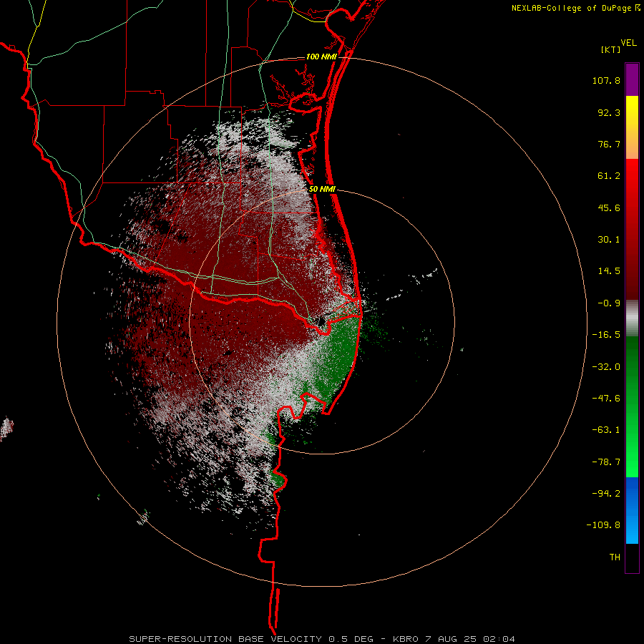Click the 45.6 legend value
Viewport: 644px width, 644px height.
609,208
